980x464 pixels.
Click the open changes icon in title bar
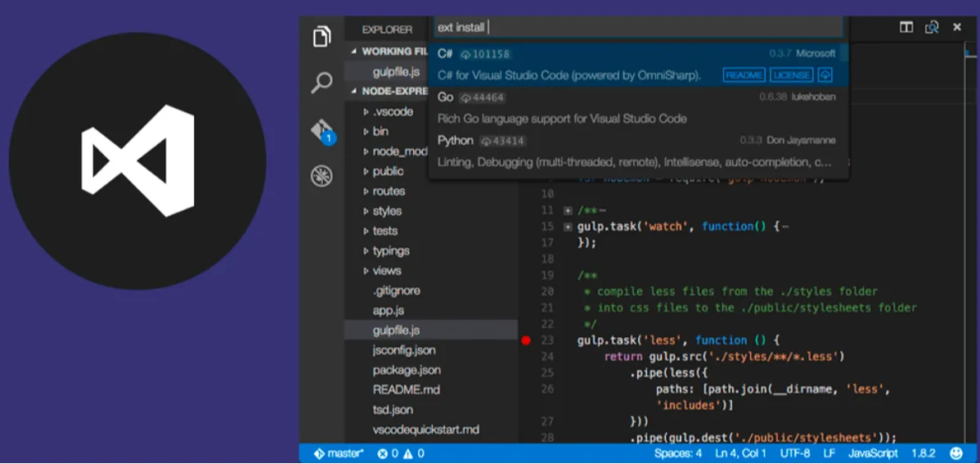[932, 27]
